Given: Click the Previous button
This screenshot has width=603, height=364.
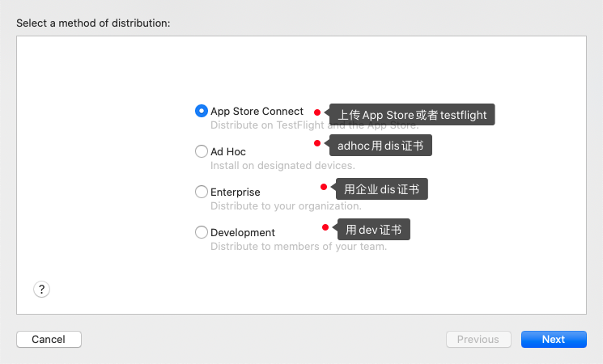Looking at the screenshot, I should click(x=478, y=340).
